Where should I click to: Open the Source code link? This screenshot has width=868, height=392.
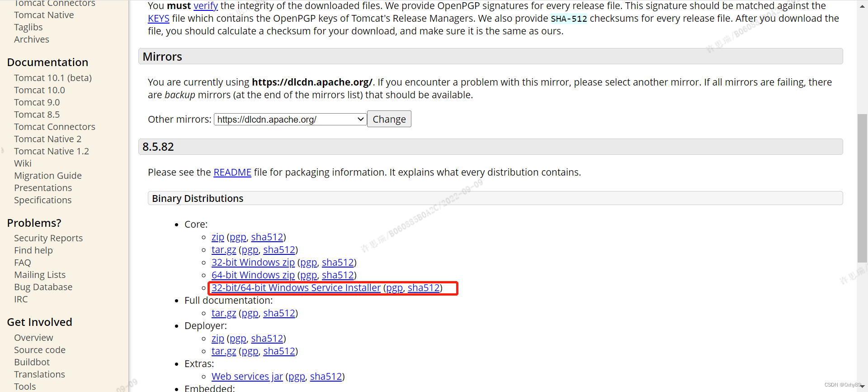(40, 350)
